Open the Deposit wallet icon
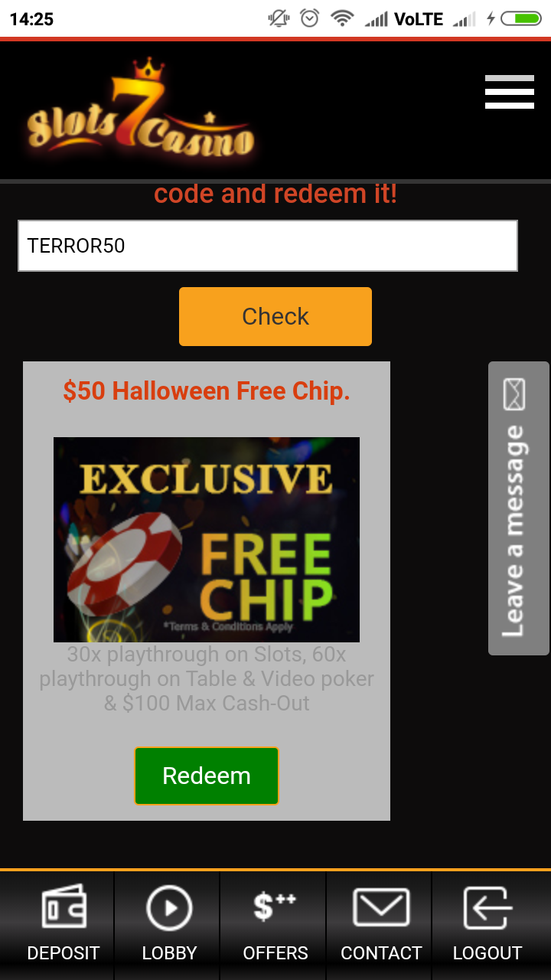 [x=64, y=907]
